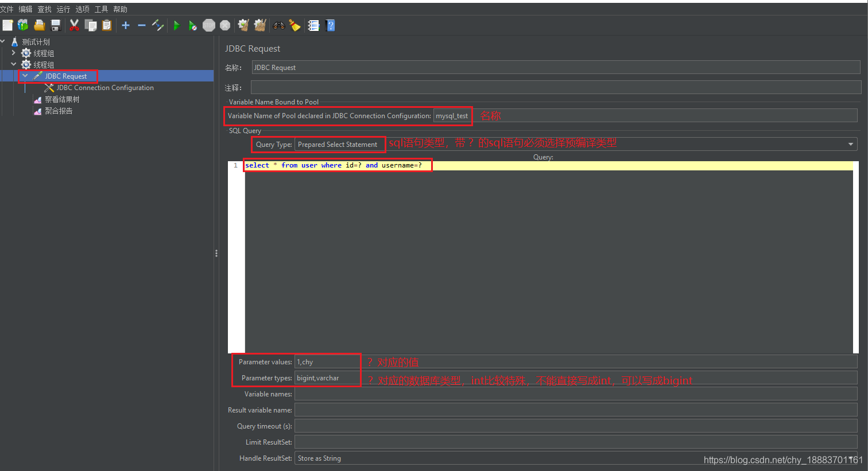Click the 聚合报告 listener icon
This screenshot has height=471, width=868.
click(x=38, y=111)
